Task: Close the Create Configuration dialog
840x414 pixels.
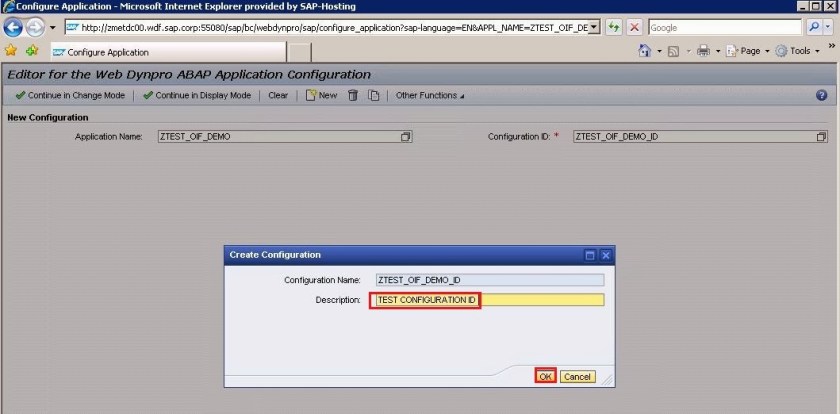Action: pyautogui.click(x=606, y=255)
